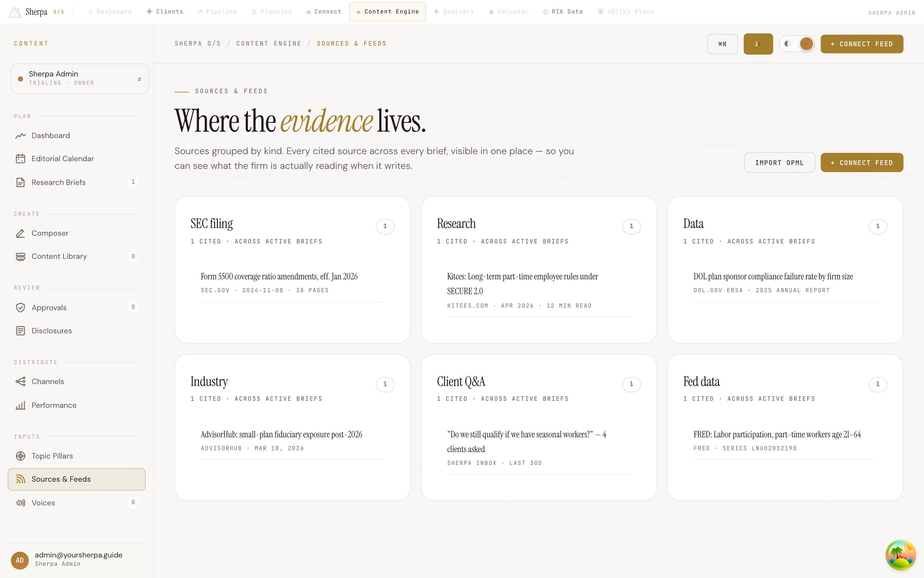
Task: Click the Import OPML button
Action: [x=779, y=162]
